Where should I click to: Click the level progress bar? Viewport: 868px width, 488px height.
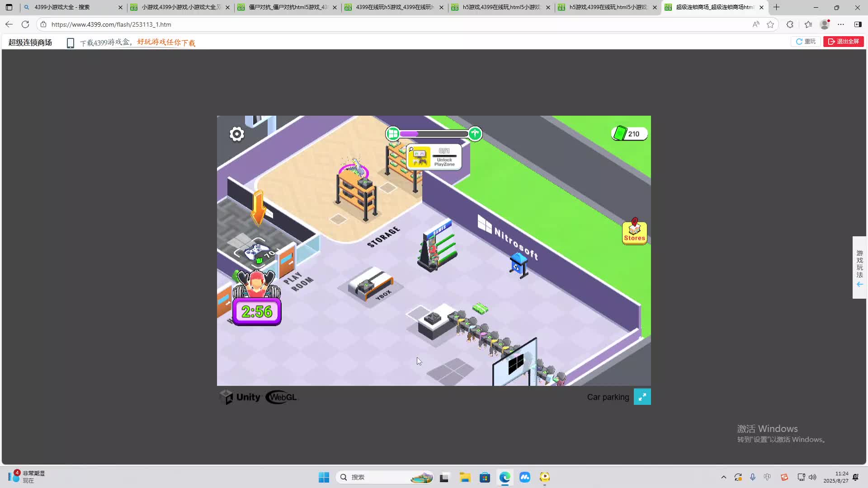[433, 134]
